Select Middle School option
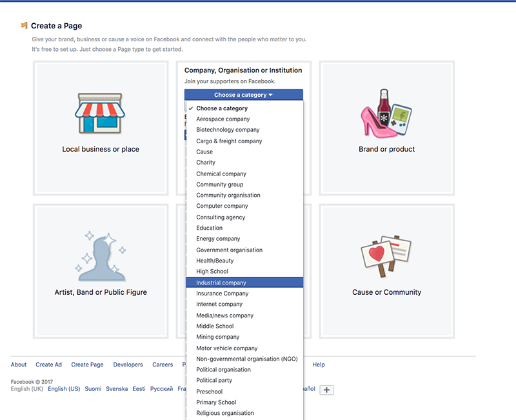The height and width of the screenshot is (420, 516). tap(244, 326)
